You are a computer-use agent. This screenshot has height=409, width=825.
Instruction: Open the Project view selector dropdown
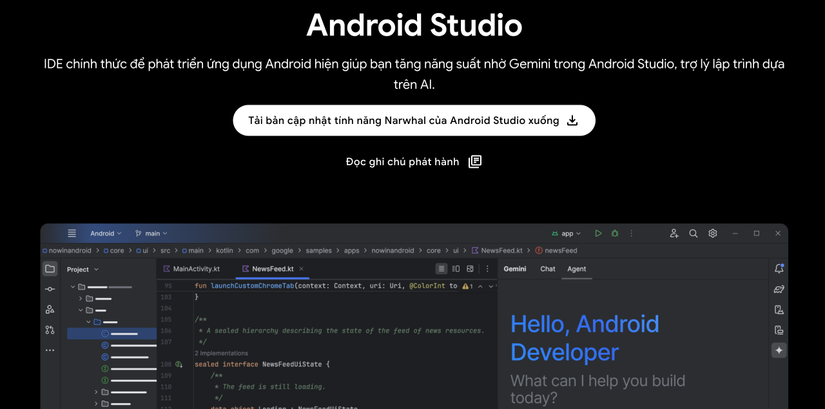(x=83, y=270)
